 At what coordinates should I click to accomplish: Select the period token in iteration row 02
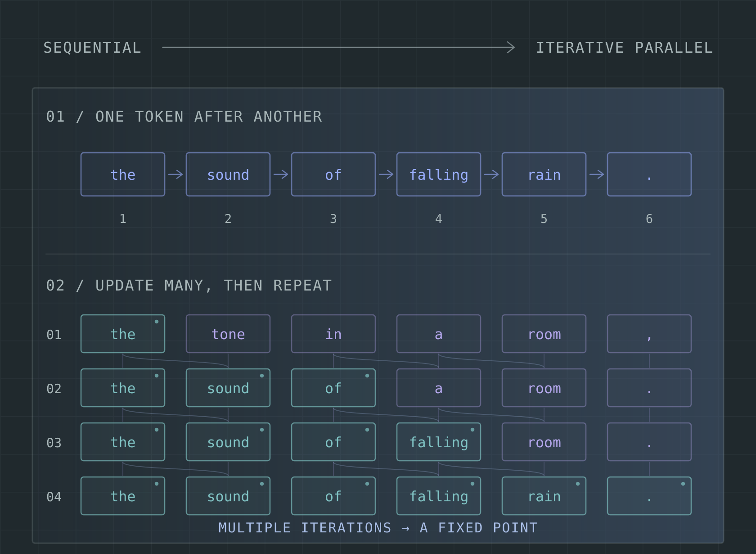[649, 388]
